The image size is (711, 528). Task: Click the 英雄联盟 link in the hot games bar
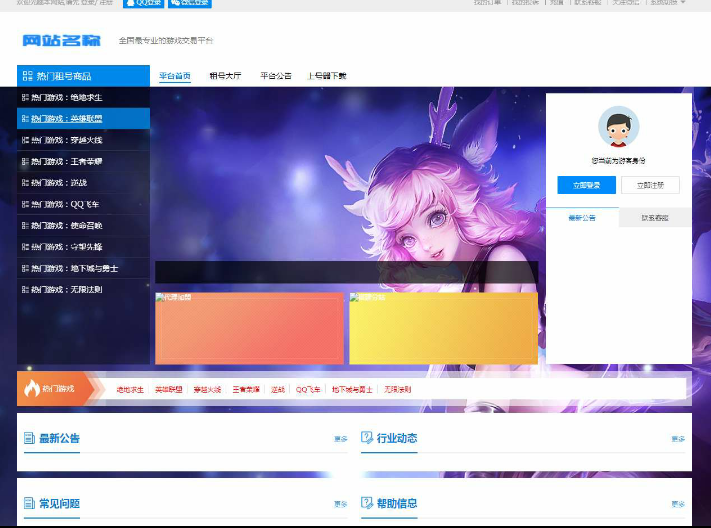[x=169, y=390]
